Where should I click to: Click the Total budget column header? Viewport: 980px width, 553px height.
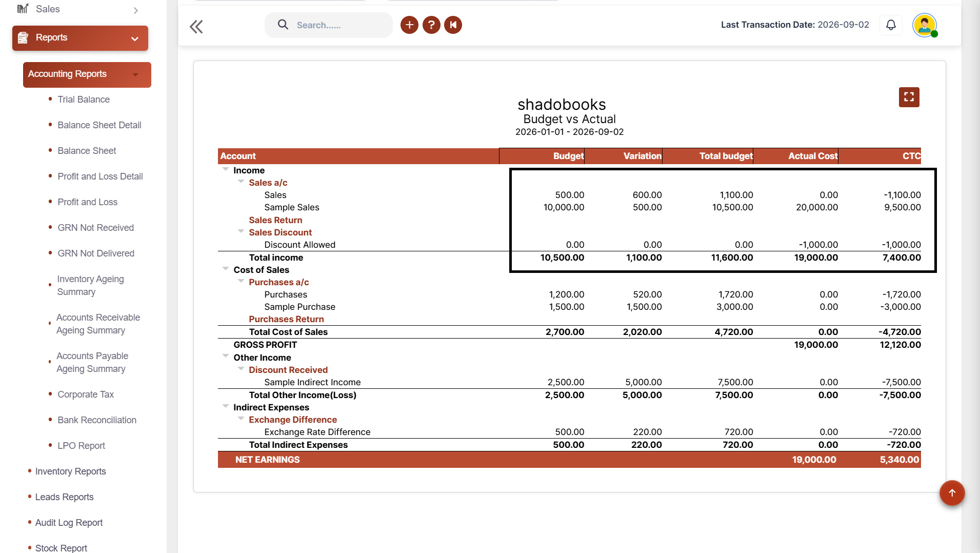tap(708, 156)
